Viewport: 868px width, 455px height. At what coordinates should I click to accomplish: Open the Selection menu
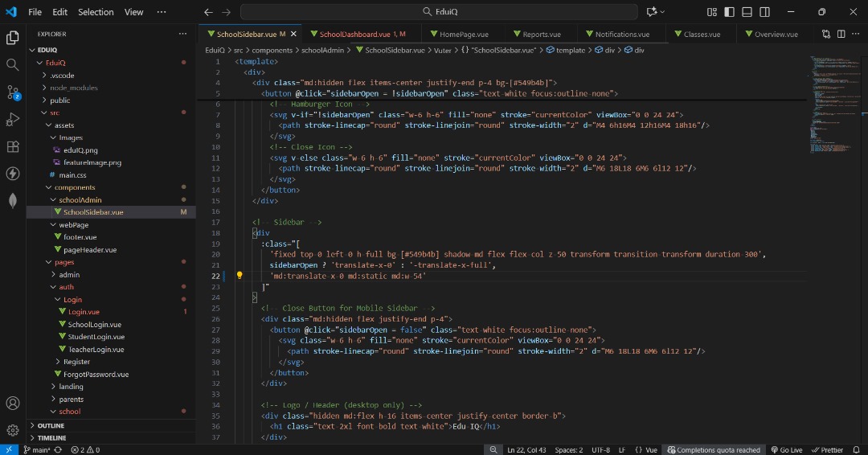click(x=96, y=11)
